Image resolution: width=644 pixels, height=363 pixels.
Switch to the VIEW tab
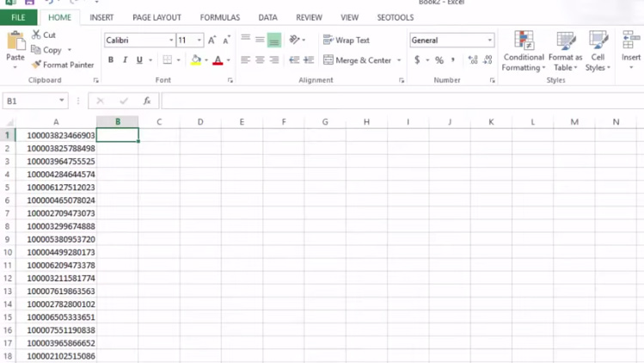tap(350, 18)
